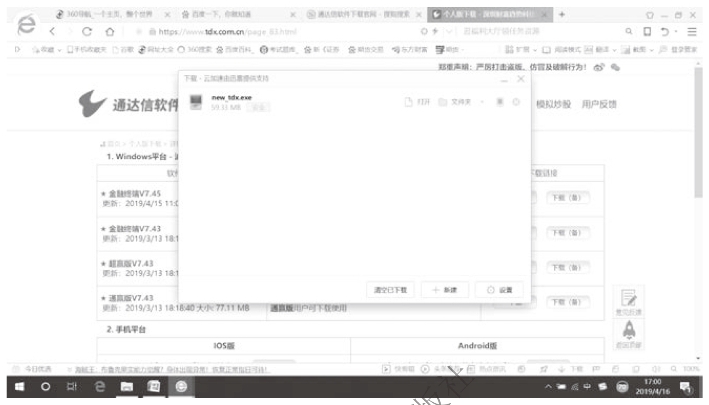Viewport: 709px width, 405px height.
Task: Open the browser home page
Action: 110,31
